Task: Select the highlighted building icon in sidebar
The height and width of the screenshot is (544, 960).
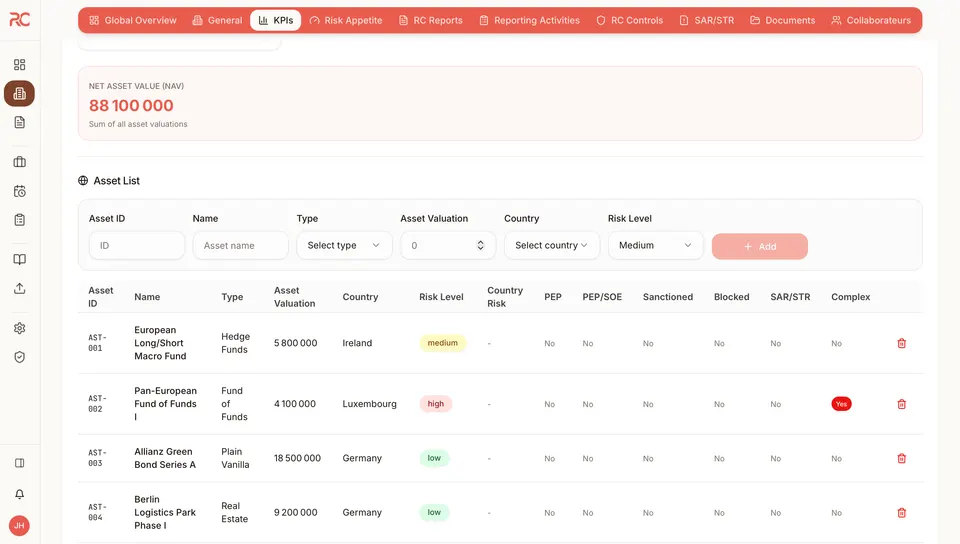Action: [x=20, y=94]
